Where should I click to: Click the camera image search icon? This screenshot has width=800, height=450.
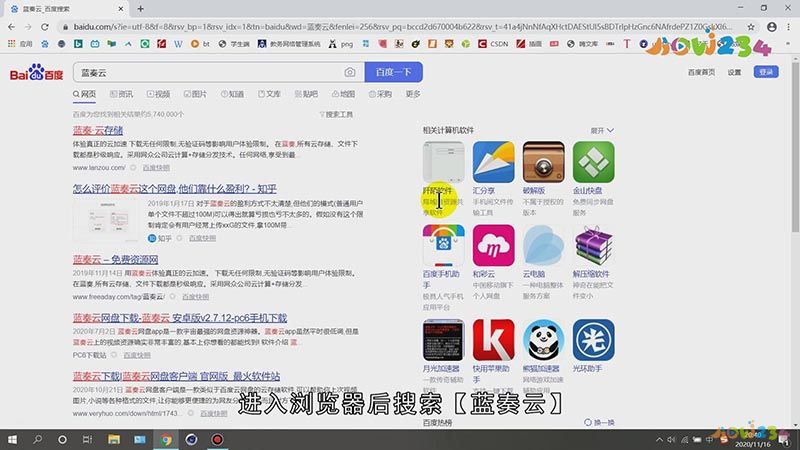click(x=349, y=72)
